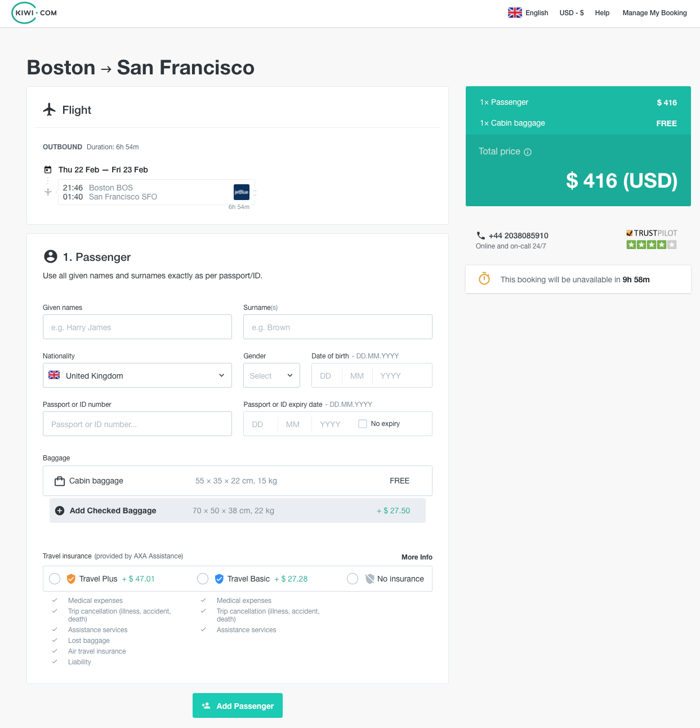Expand the flight segment details
This screenshot has height=728, width=700.
255,193
